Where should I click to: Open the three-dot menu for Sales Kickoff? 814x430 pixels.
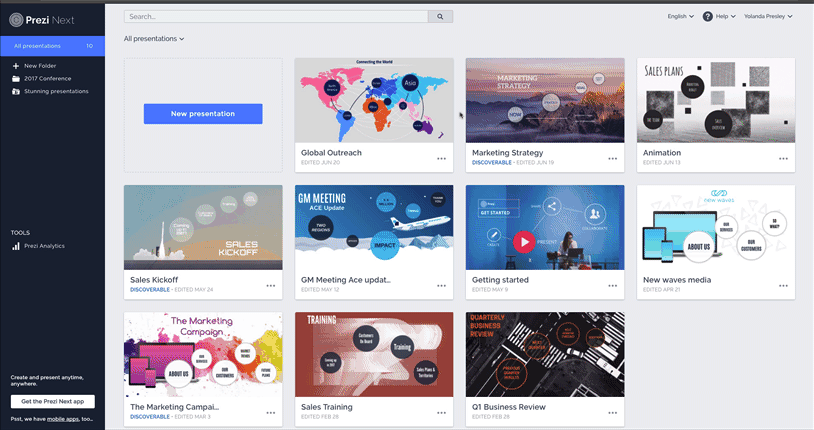(x=270, y=285)
